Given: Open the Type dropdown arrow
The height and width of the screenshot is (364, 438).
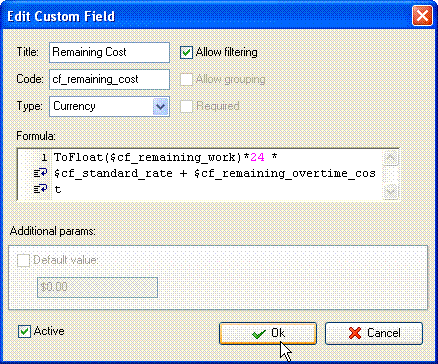Looking at the screenshot, I should (160, 107).
